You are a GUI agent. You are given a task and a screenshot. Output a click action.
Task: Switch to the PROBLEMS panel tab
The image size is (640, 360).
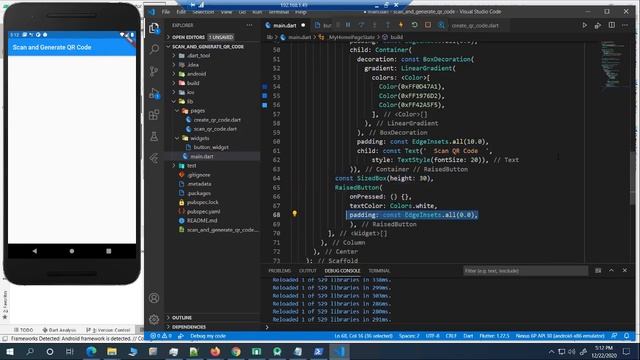pos(280,271)
